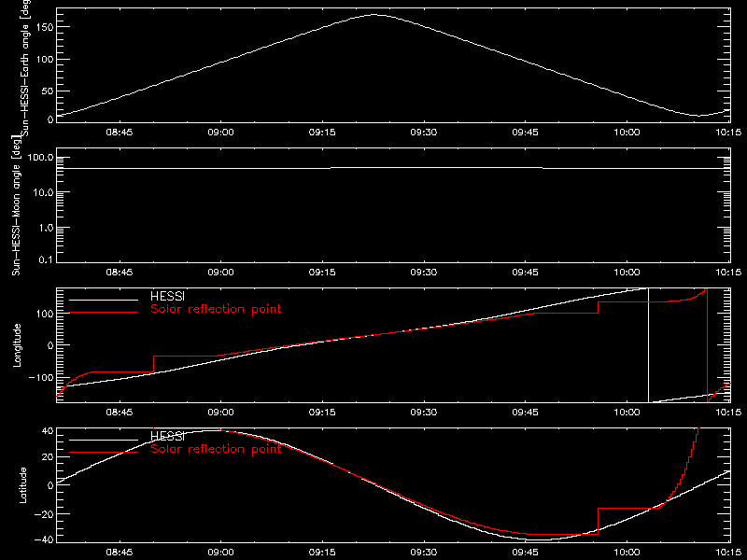Click the 40 tick on the Latitude plot
This screenshot has height=560, width=747.
pos(48,431)
